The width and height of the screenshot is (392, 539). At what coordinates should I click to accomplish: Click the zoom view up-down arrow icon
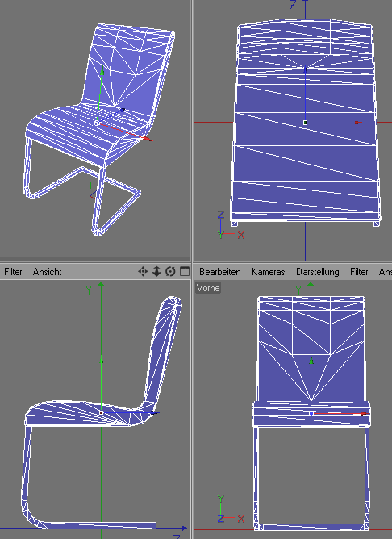coord(156,272)
